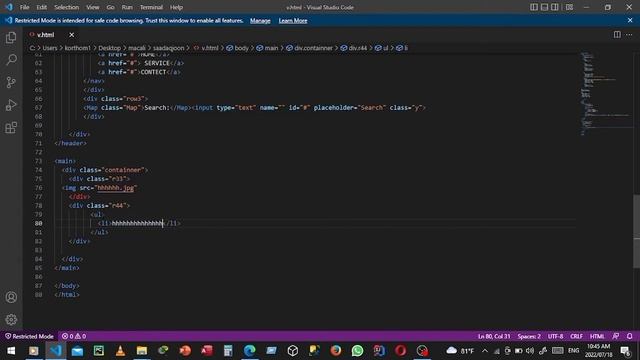Open VLC media player from taskbar
The image size is (640, 360).
(x=120, y=351)
